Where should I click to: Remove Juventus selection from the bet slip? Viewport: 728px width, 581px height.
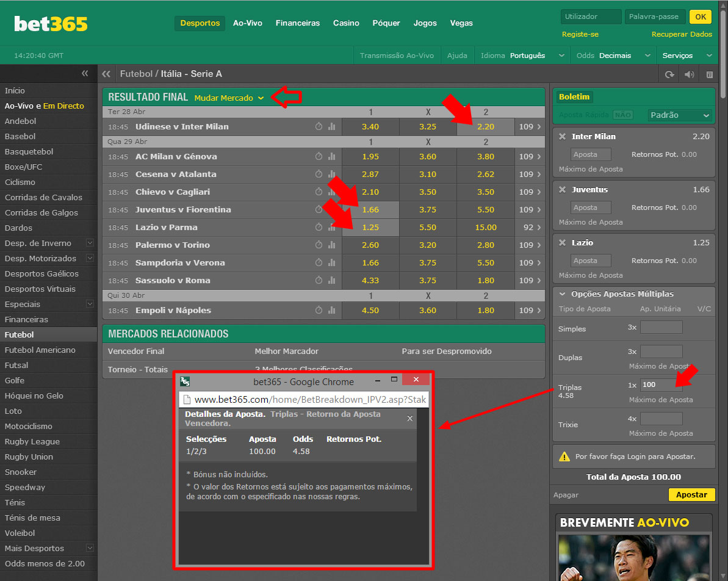click(x=562, y=190)
